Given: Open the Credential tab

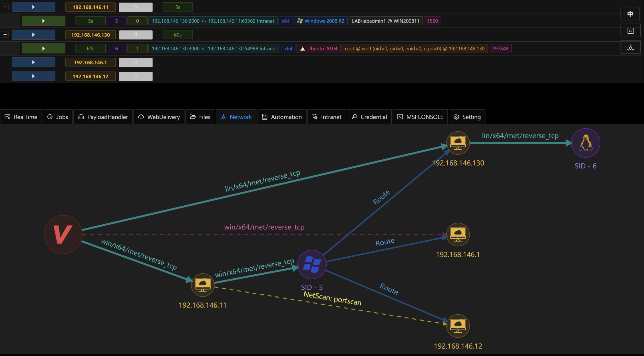Looking at the screenshot, I should (x=369, y=117).
